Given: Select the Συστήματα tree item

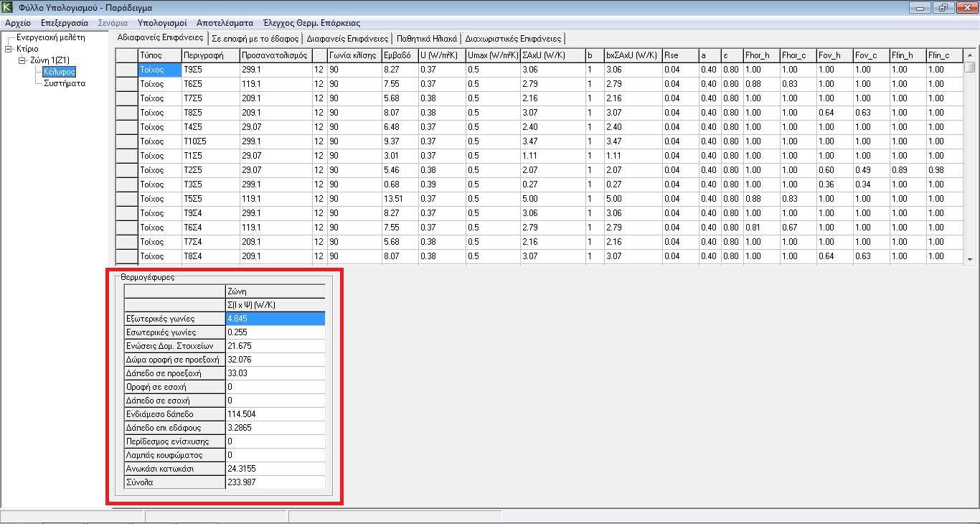Looking at the screenshot, I should point(65,83).
